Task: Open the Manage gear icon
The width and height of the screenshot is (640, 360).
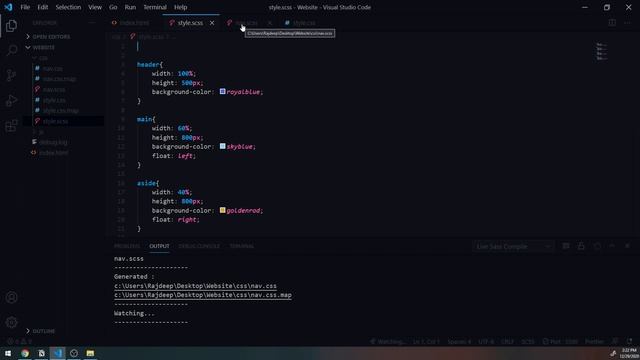Action: point(11,322)
